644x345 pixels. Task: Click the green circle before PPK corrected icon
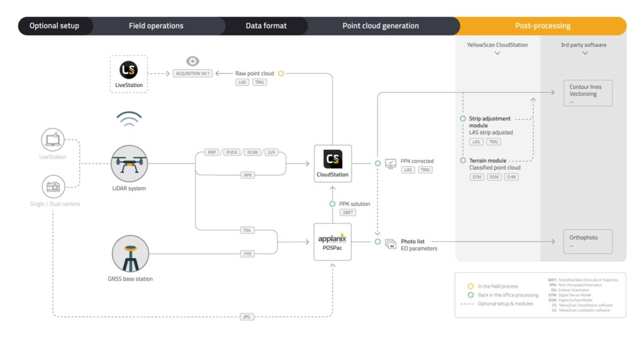pyautogui.click(x=378, y=164)
